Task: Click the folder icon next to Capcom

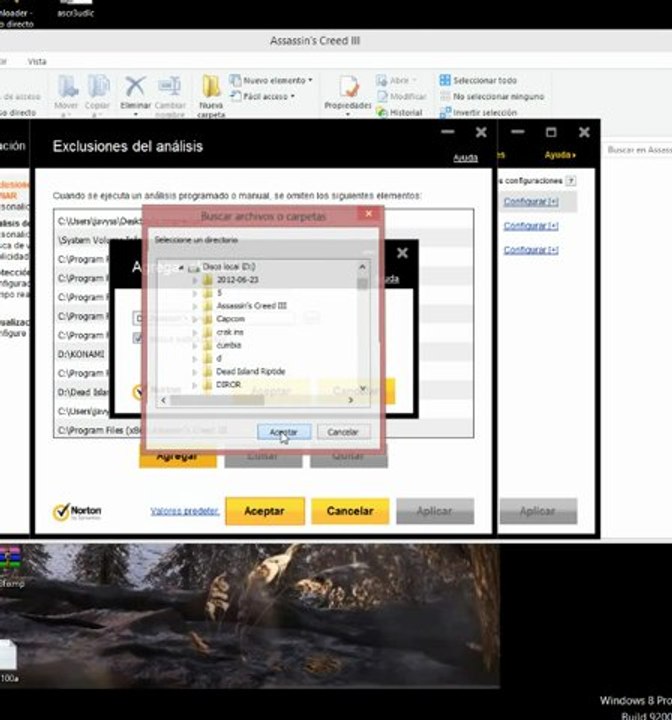Action: pos(208,319)
